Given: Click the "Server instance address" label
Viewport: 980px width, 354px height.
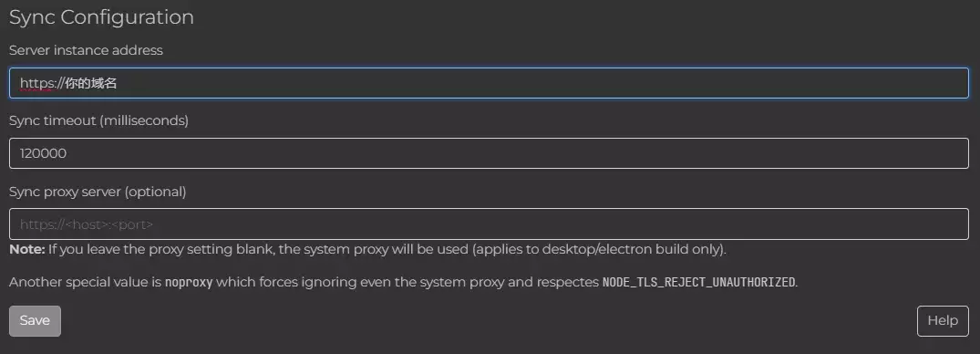Looking at the screenshot, I should (87, 51).
